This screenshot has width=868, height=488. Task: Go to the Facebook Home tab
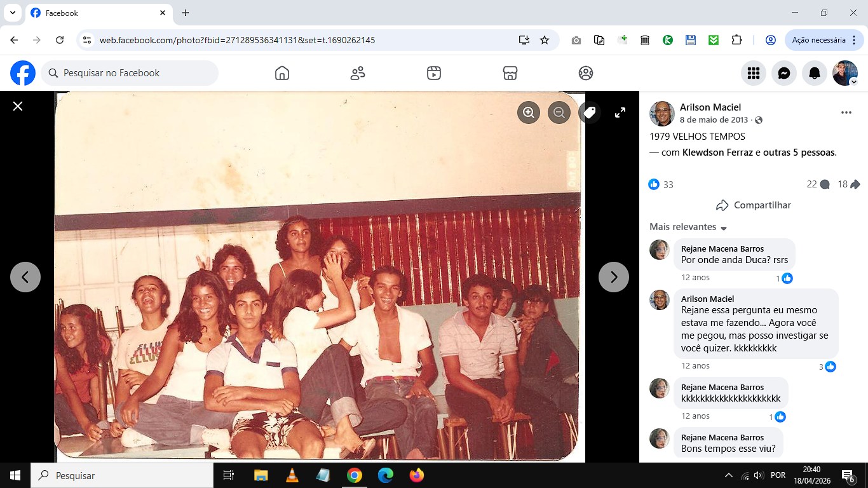coord(282,73)
